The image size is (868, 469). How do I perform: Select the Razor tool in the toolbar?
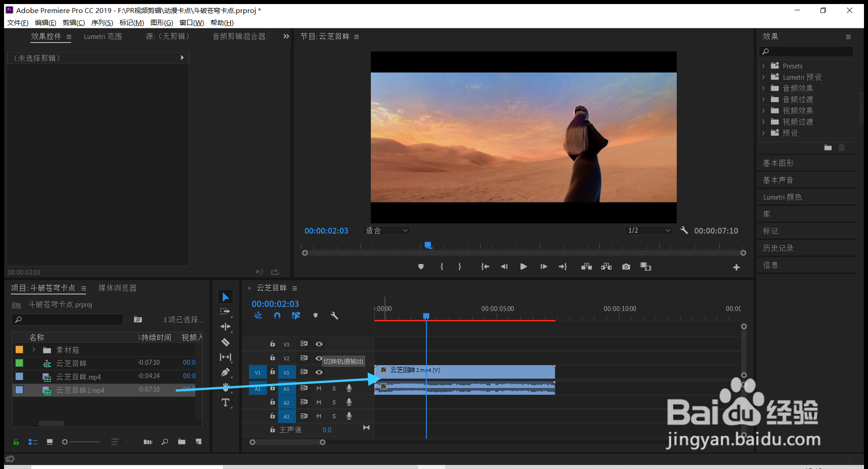click(225, 342)
